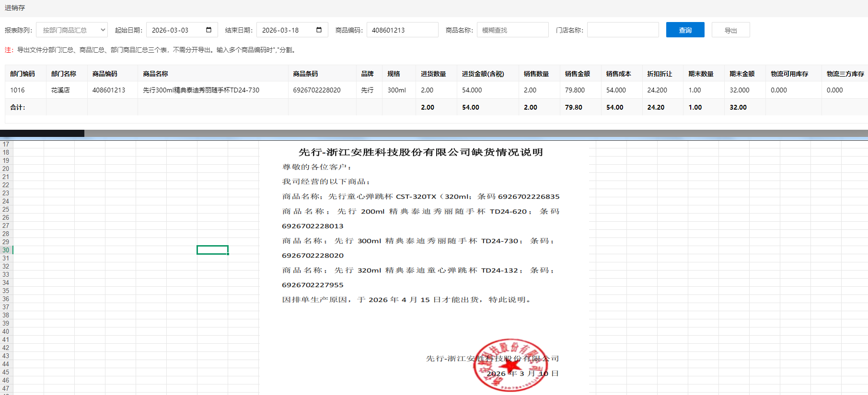The height and width of the screenshot is (395, 868).
Task: Click the empty 门店名称 input field
Action: 623,30
